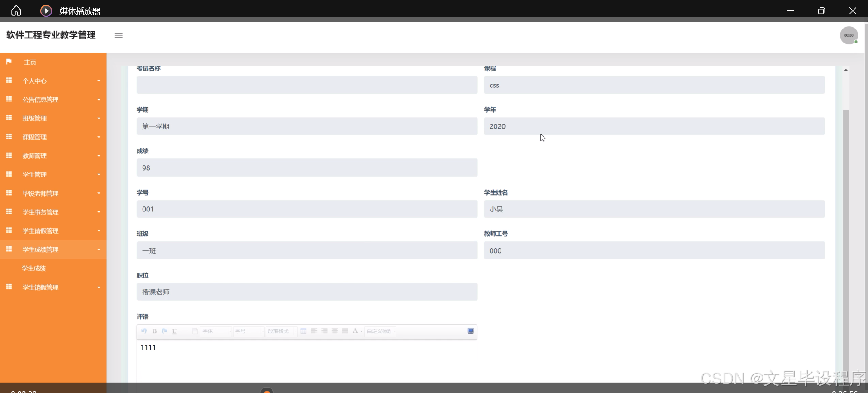
Task: Open the font color A picker
Action: (357, 331)
